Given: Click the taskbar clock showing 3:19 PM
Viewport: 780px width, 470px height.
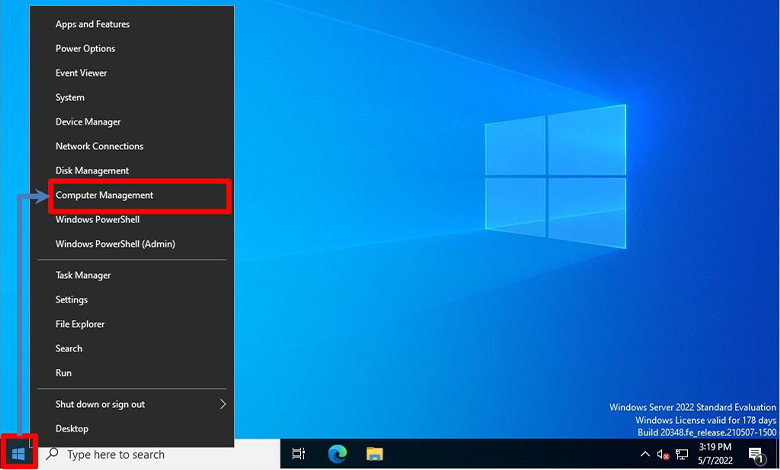Looking at the screenshot, I should pos(715,454).
